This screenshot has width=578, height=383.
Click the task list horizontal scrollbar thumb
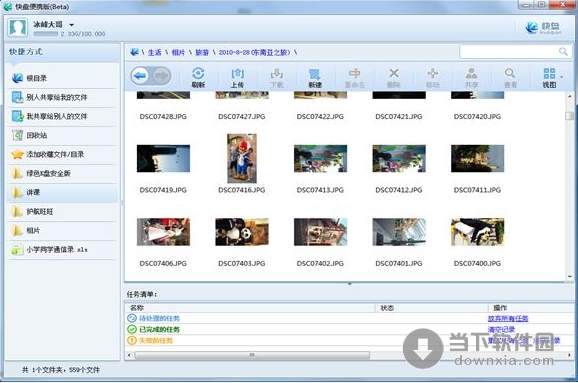252,355
